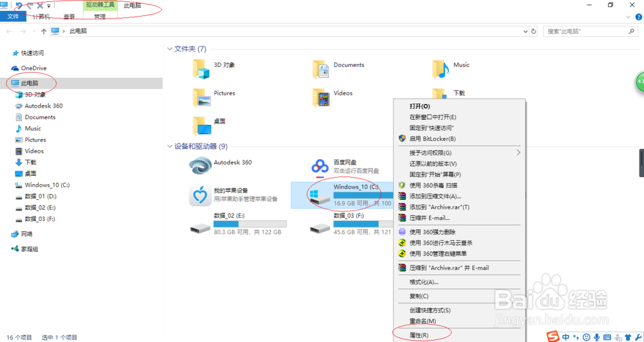Switch to the 计算机 ribbon tab
The height and width of the screenshot is (342, 644).
[x=41, y=16]
